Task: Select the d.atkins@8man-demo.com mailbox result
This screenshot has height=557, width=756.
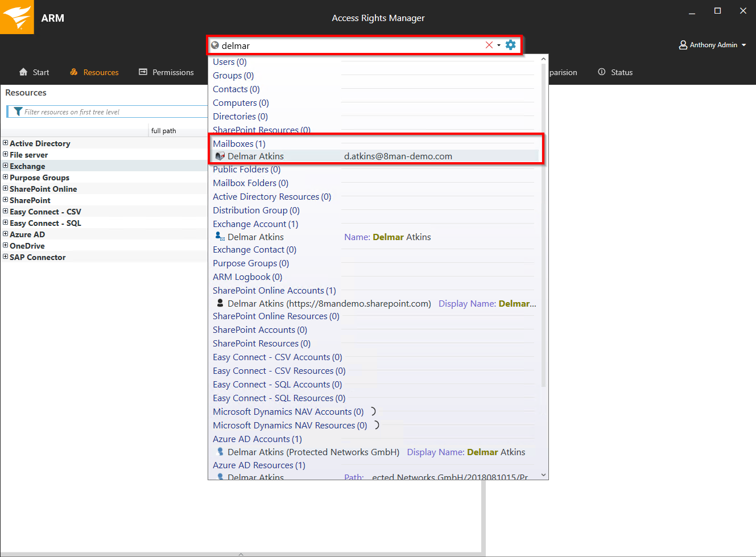Action: click(398, 156)
